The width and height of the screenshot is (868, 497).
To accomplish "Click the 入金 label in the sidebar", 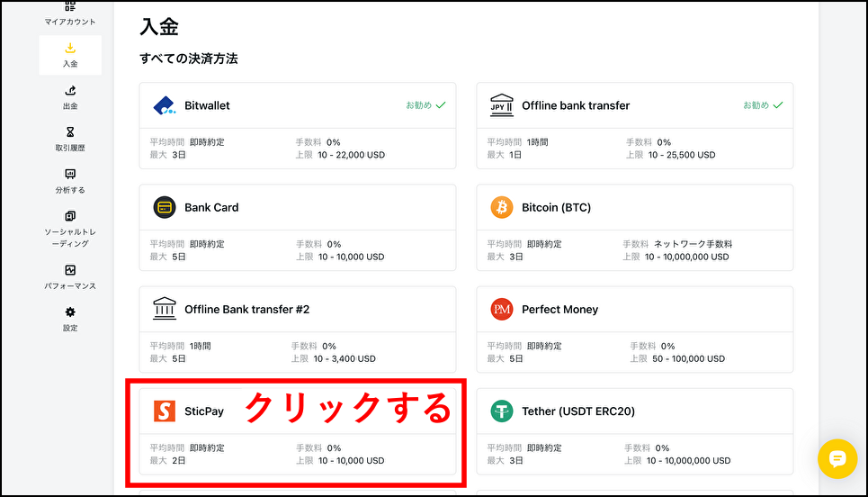I will point(70,64).
